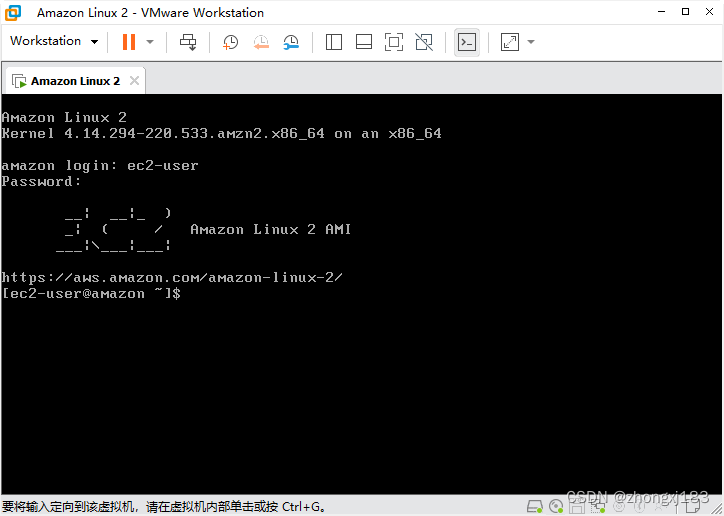Click the hard disk status icon
This screenshot has width=724, height=516.
535,506
